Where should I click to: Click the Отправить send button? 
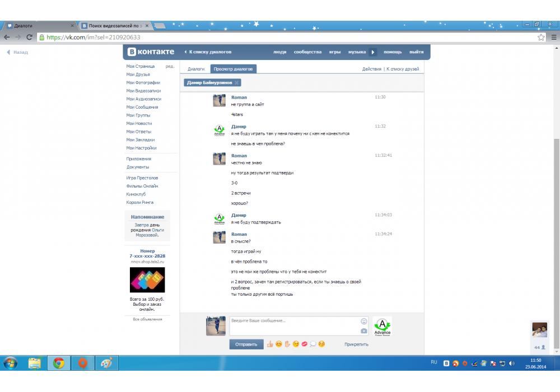point(246,344)
